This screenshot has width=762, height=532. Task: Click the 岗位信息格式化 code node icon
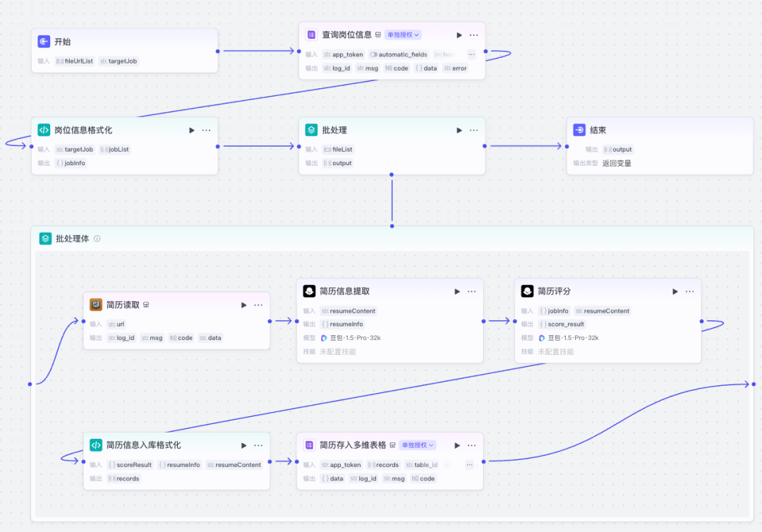click(x=44, y=131)
